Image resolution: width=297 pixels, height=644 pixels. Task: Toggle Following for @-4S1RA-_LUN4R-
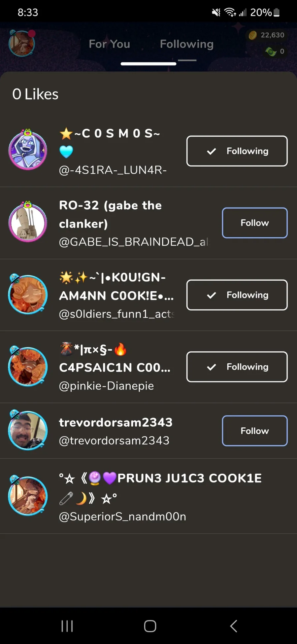[x=237, y=151]
